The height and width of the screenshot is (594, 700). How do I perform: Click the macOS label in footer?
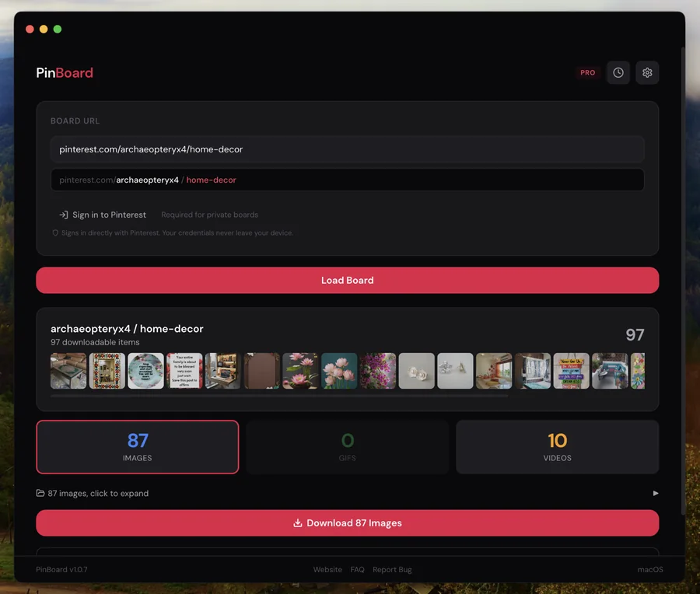(650, 569)
